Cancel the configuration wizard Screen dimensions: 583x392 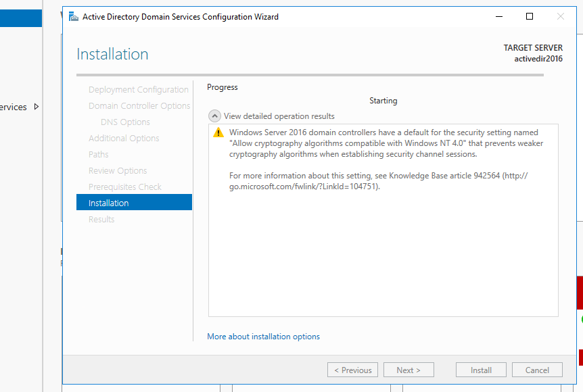(537, 370)
